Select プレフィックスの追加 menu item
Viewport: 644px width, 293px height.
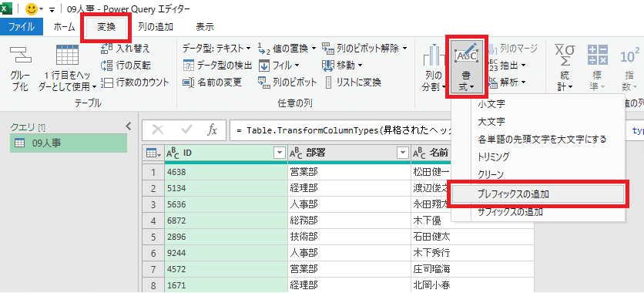pos(538,194)
